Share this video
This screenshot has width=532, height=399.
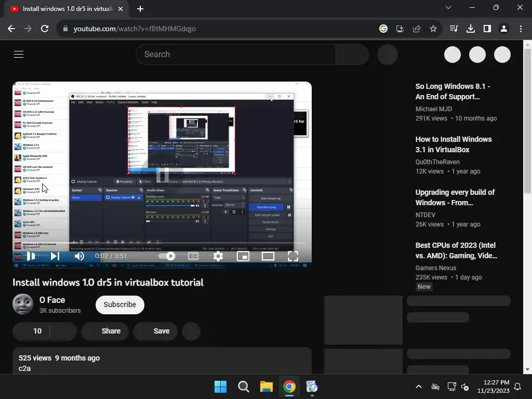tap(105, 331)
